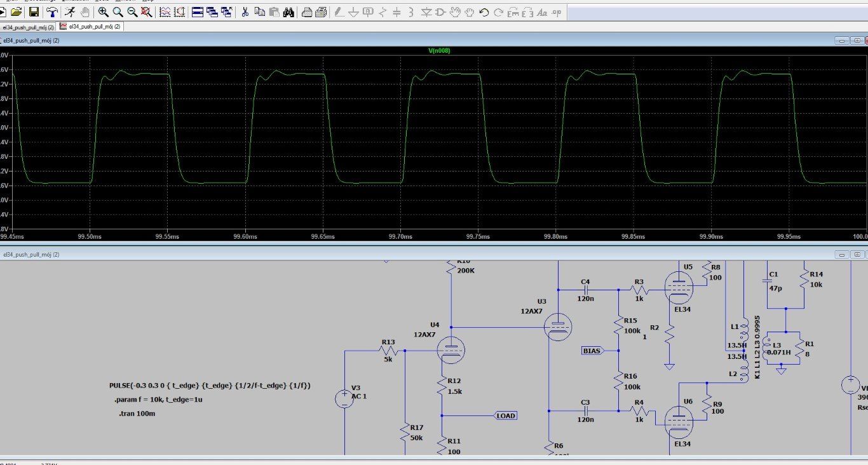Run the simulation with the running man icon
868x465 pixels.
coord(70,12)
